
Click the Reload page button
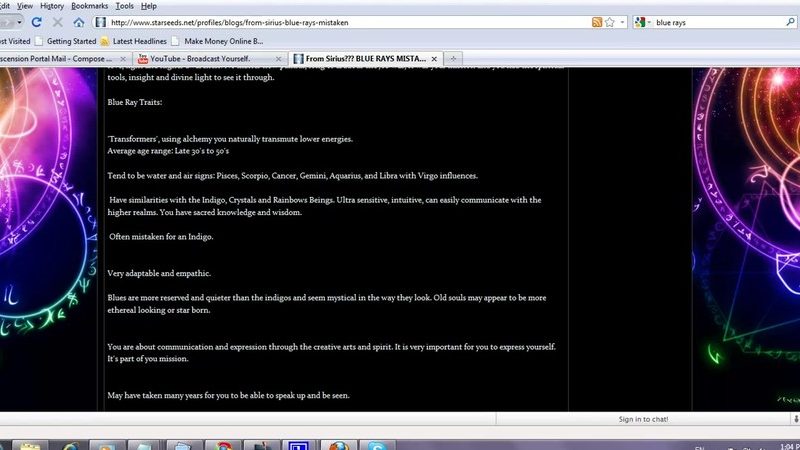(x=36, y=22)
